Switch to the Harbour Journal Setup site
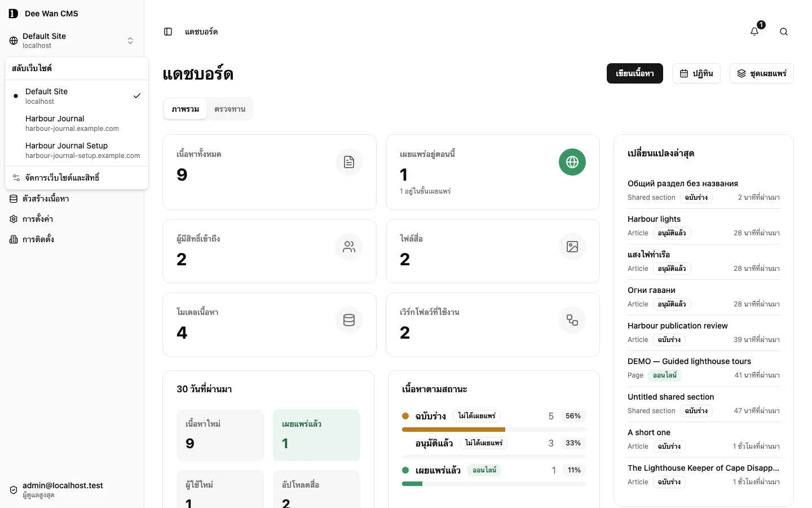The width and height of the screenshot is (812, 508). (77, 150)
